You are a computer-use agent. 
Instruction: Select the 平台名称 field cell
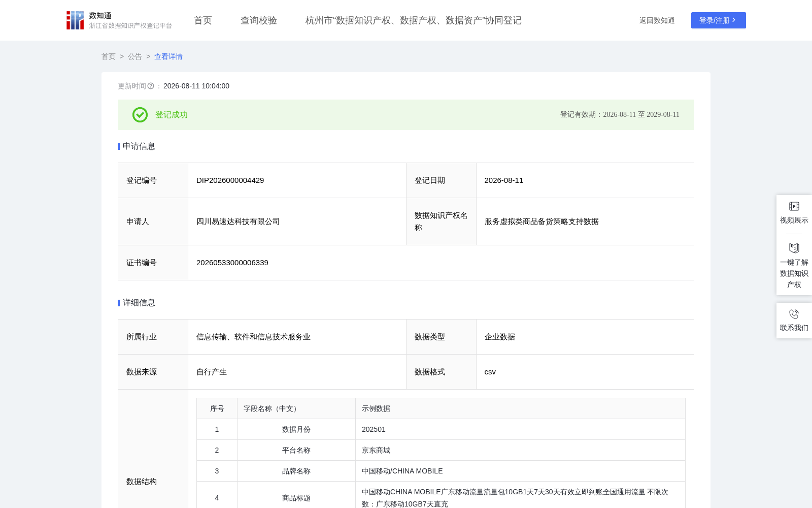coord(296,450)
